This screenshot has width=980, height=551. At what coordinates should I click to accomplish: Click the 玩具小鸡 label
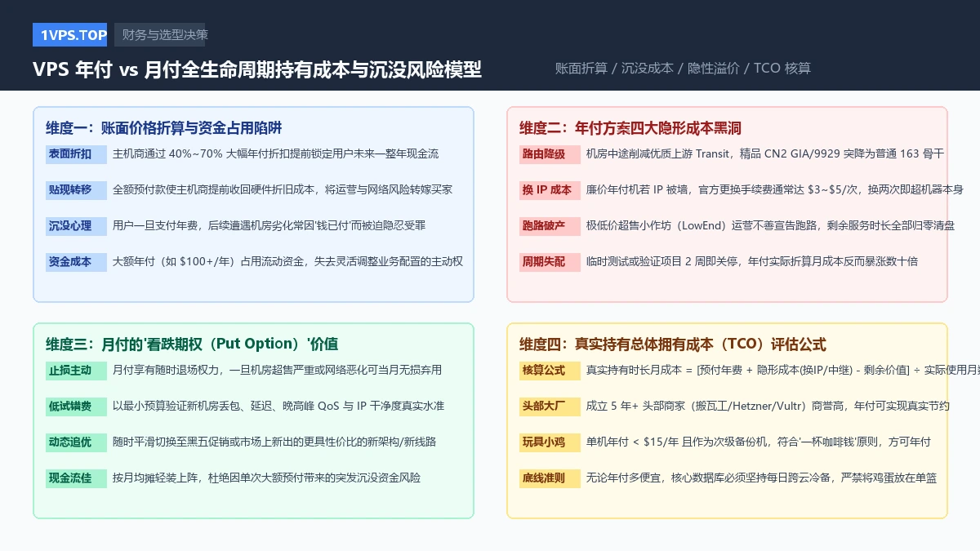coord(550,442)
